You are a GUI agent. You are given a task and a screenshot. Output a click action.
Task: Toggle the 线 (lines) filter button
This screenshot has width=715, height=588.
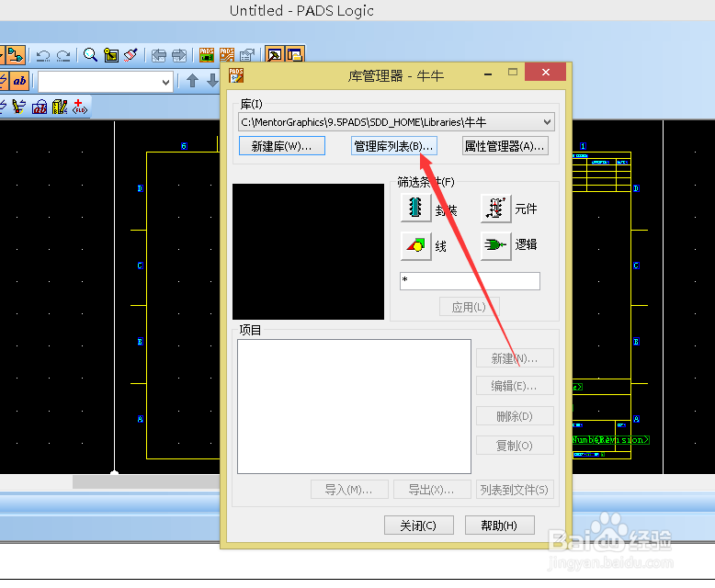tap(415, 245)
